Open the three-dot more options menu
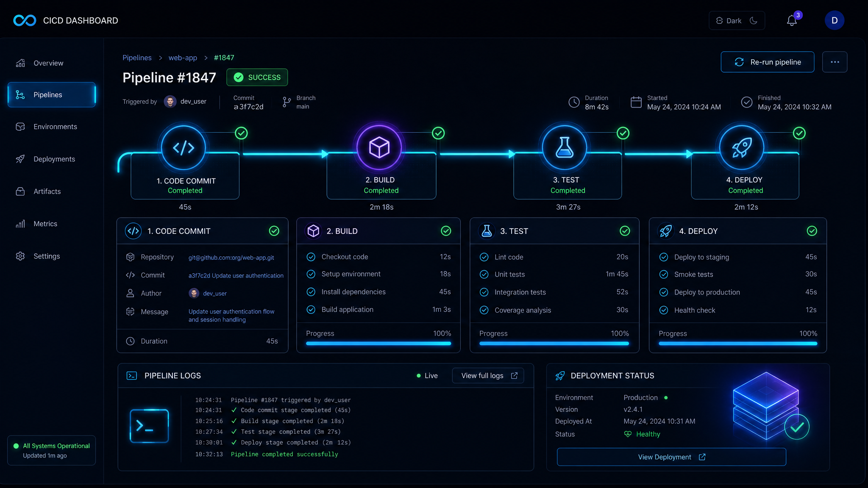868x488 pixels. [835, 62]
